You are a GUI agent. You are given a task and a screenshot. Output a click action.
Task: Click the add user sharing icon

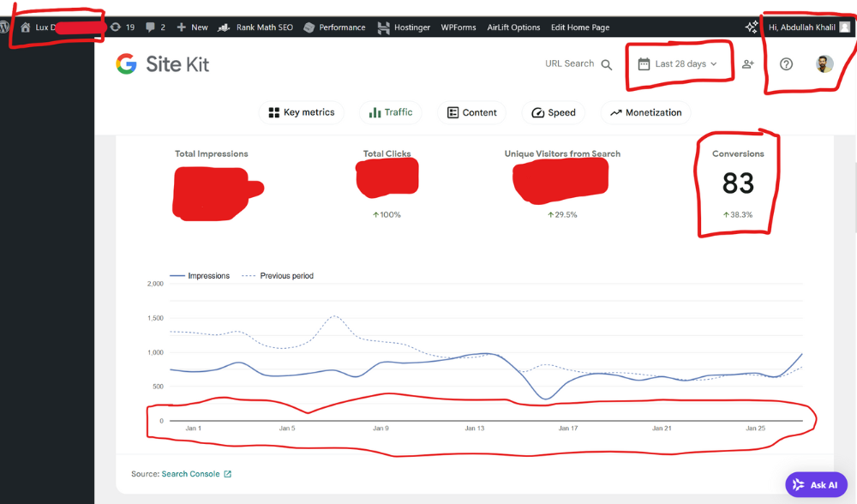pyautogui.click(x=748, y=64)
